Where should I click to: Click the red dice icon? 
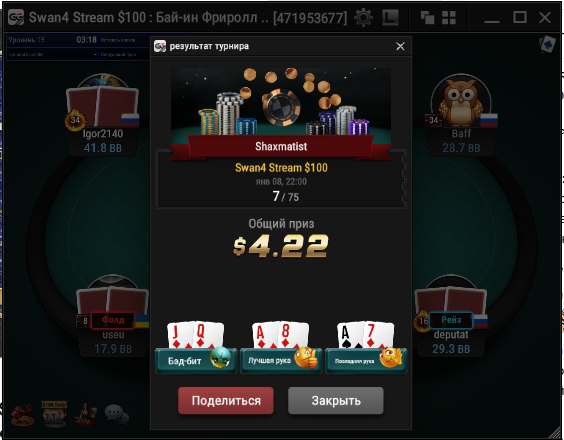[x=22, y=415]
